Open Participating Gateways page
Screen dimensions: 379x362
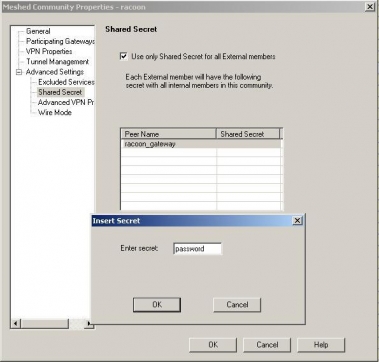pos(60,41)
